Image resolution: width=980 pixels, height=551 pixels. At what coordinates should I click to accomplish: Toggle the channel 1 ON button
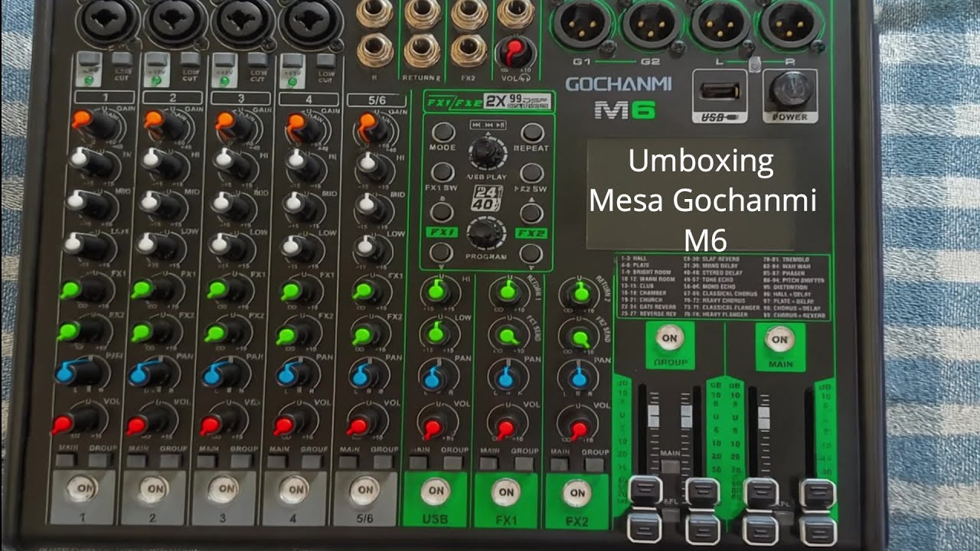click(x=82, y=488)
